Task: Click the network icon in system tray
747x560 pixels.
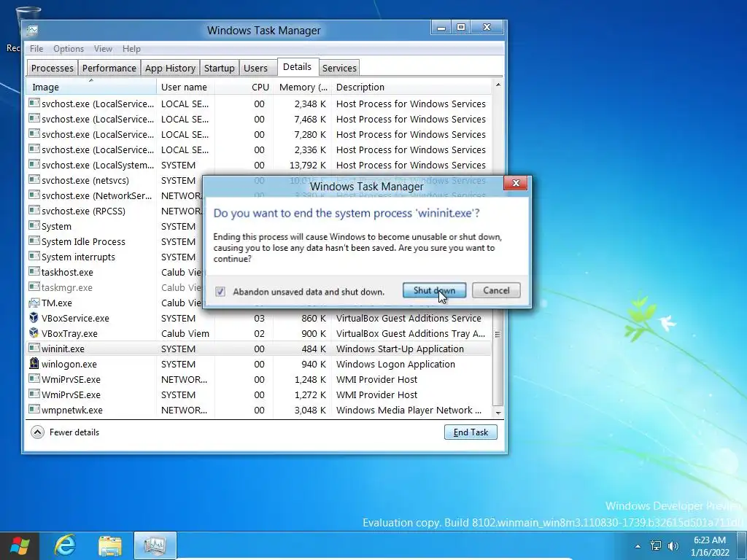Action: pos(656,545)
